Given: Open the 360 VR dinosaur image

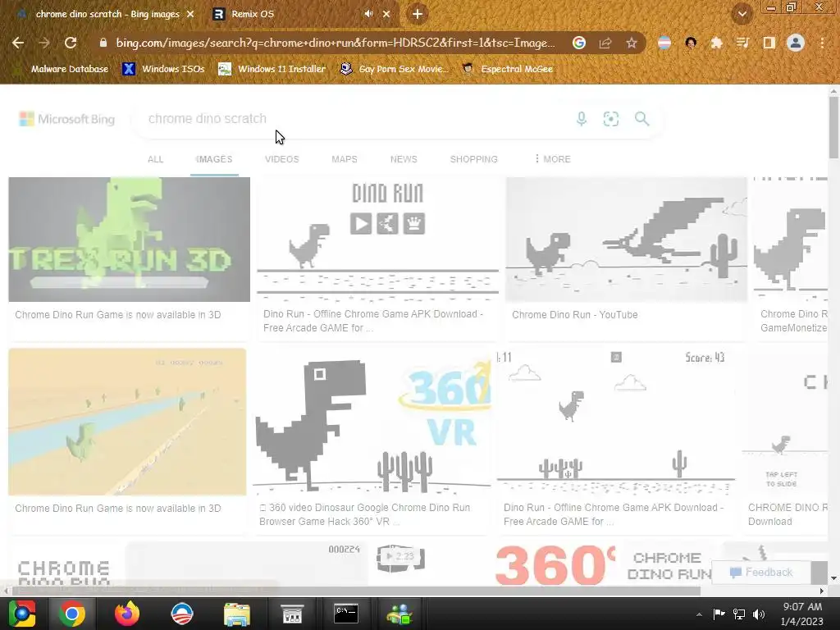Looking at the screenshot, I should 372,422.
